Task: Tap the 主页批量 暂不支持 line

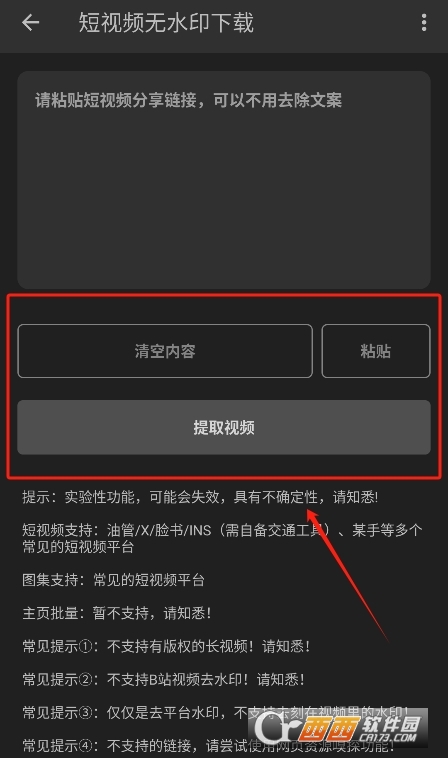Action: [116, 613]
